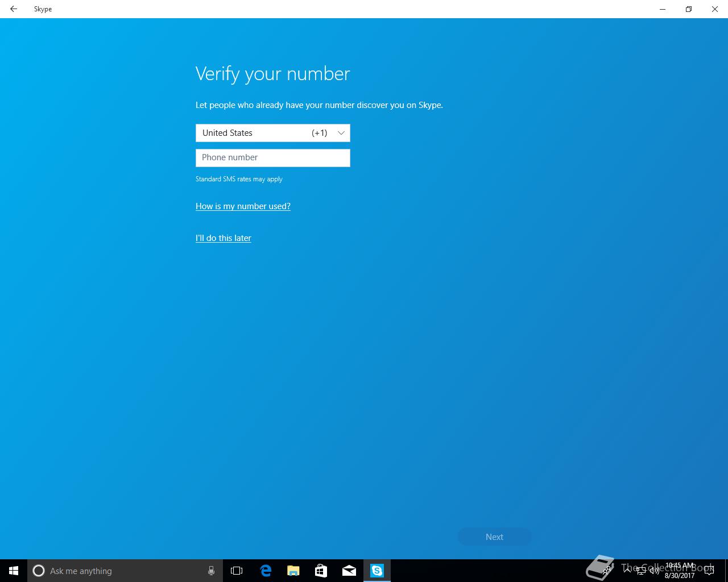Focus the Phone number field
Image resolution: width=728 pixels, height=582 pixels.
[x=273, y=158]
